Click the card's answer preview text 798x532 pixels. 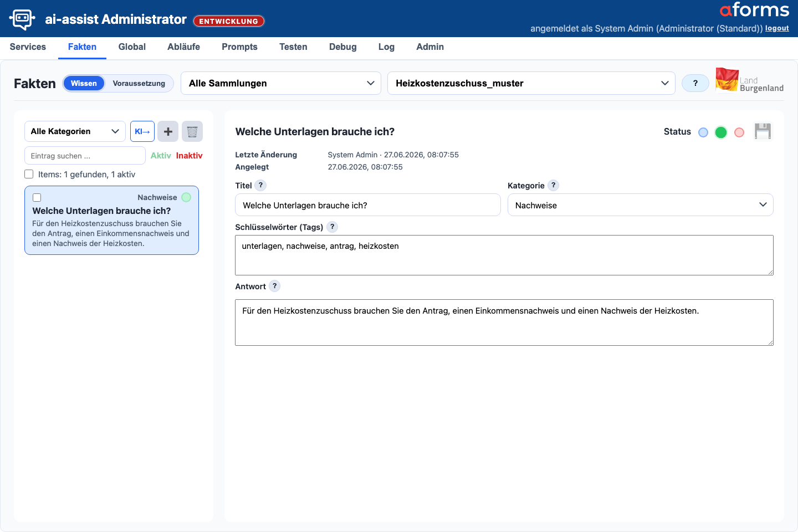point(111,233)
